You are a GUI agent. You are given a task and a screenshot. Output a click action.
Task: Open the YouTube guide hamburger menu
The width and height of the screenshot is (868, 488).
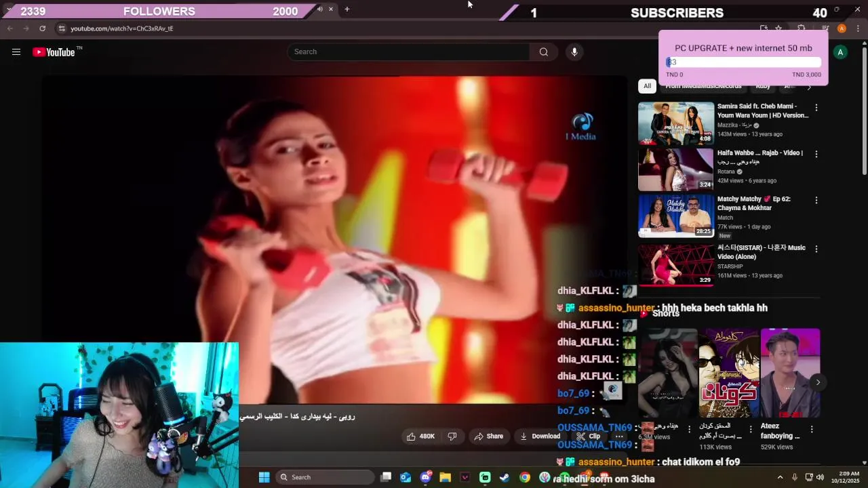pos(16,52)
